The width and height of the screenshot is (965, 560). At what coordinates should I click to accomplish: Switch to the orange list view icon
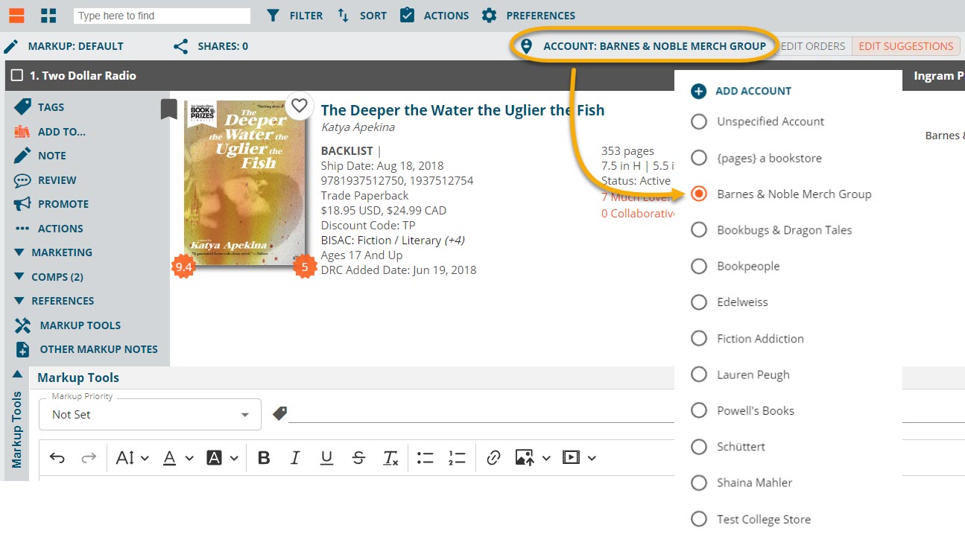tap(16, 15)
